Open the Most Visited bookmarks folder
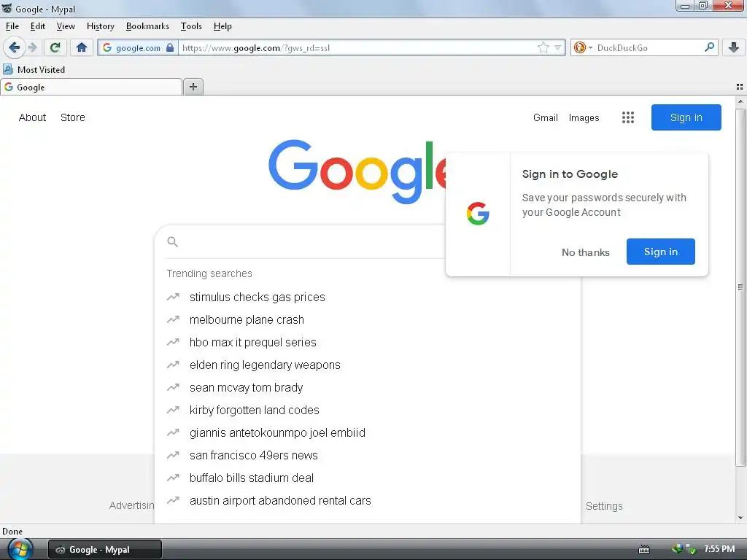The height and width of the screenshot is (560, 747). tap(34, 69)
